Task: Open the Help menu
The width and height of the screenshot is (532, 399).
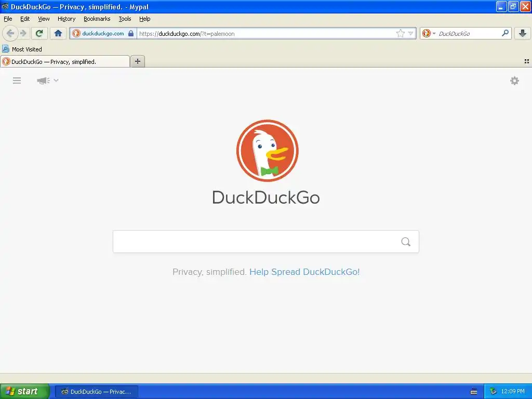Action: click(145, 19)
